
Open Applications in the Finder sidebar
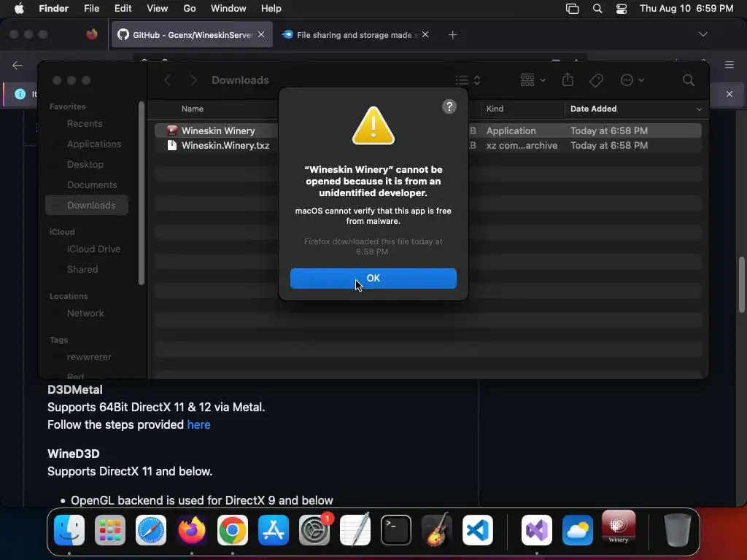(x=94, y=144)
